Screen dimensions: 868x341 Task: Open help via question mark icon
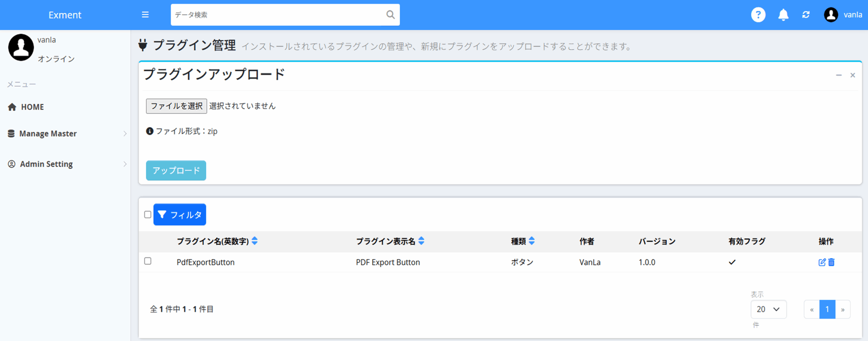758,15
